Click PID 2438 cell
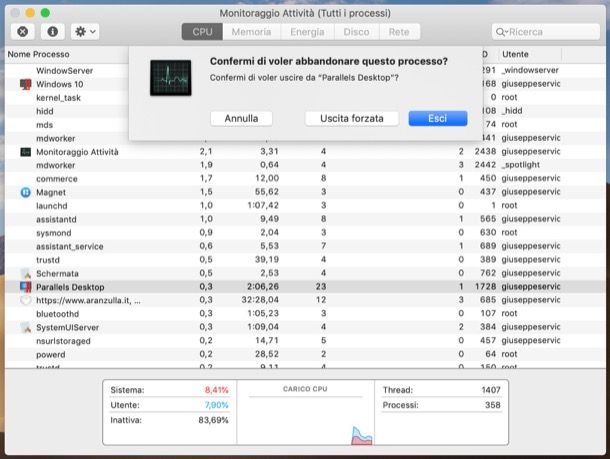 coord(485,151)
